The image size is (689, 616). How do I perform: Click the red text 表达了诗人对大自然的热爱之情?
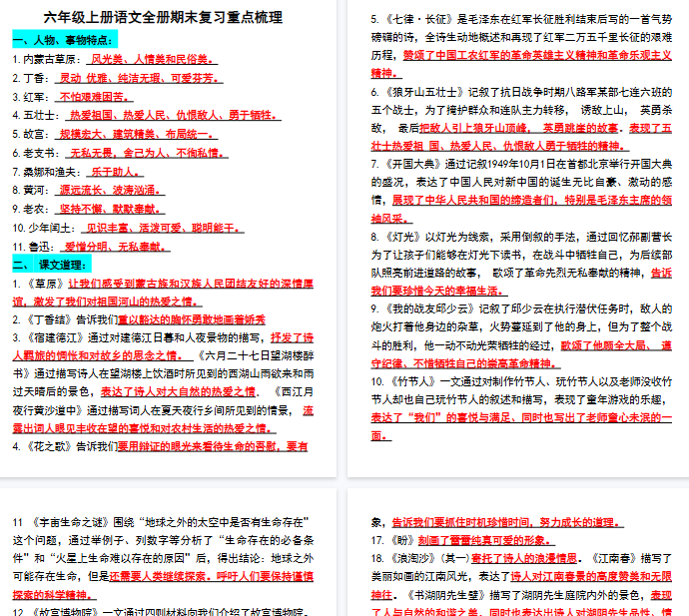tap(178, 392)
